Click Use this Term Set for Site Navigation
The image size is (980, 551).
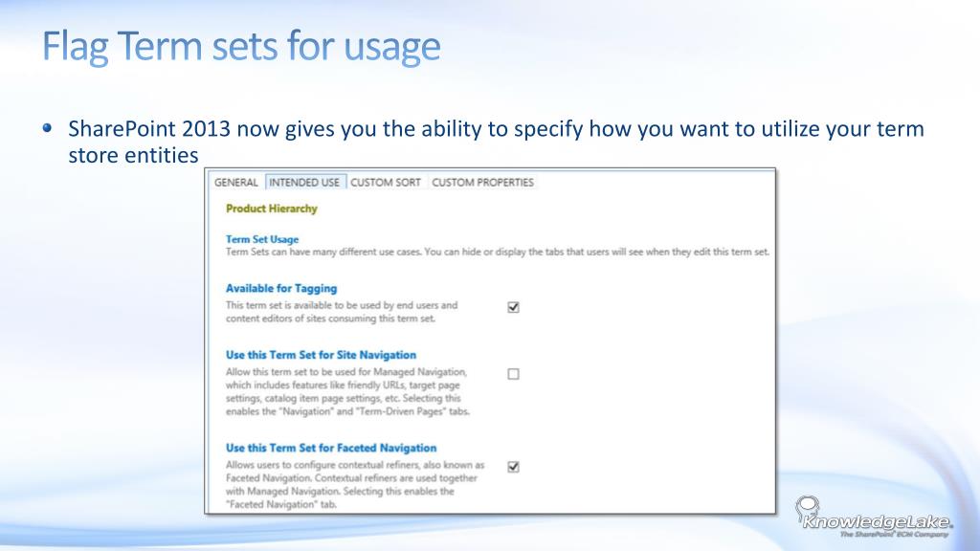point(321,355)
